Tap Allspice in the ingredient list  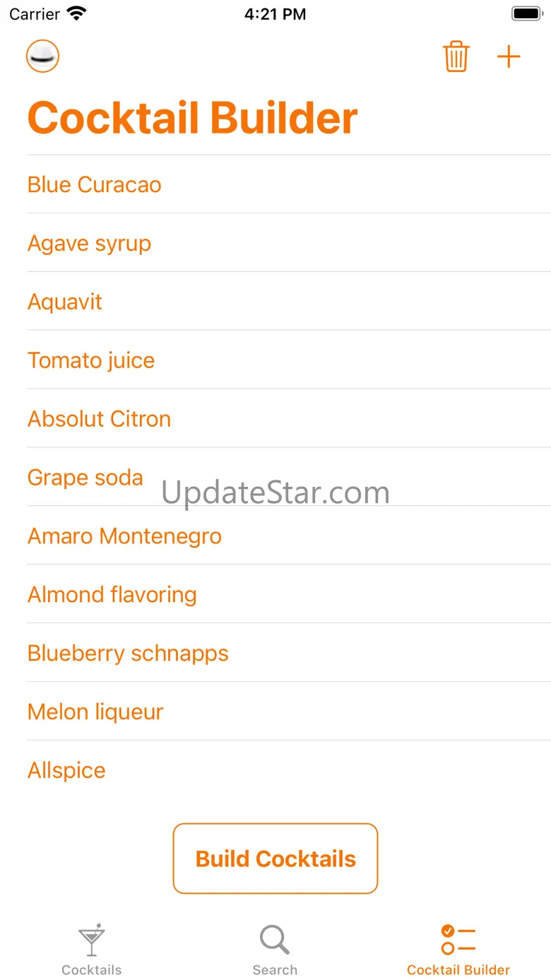coord(66,771)
